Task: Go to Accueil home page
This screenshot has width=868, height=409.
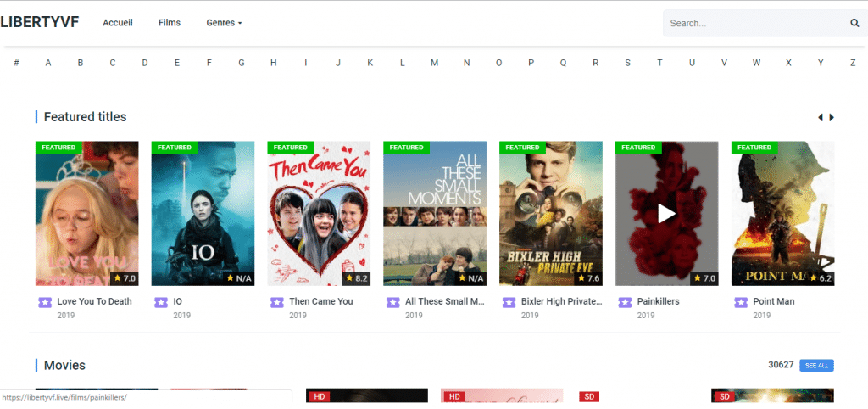Action: pyautogui.click(x=117, y=23)
